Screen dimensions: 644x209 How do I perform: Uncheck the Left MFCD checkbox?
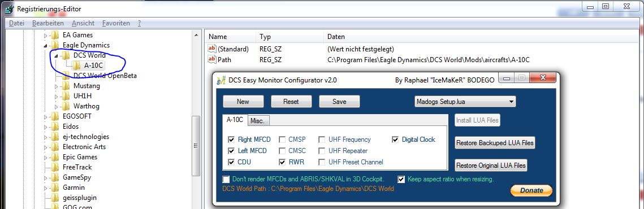tap(231, 151)
